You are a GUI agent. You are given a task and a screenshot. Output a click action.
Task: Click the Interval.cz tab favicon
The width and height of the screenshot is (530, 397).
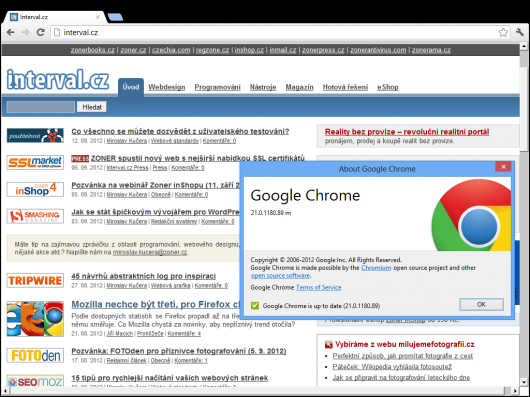point(14,17)
